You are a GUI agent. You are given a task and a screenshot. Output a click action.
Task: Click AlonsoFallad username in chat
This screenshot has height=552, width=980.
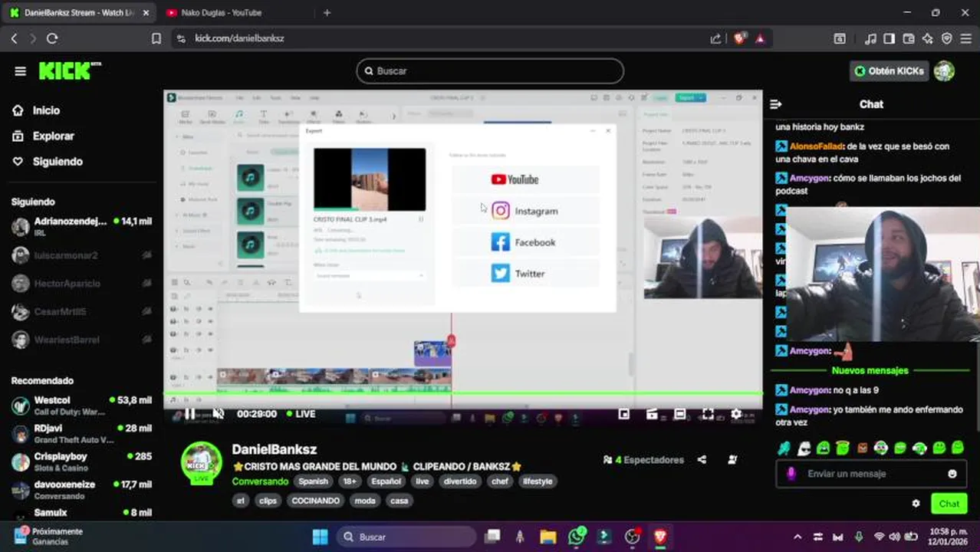817,146
